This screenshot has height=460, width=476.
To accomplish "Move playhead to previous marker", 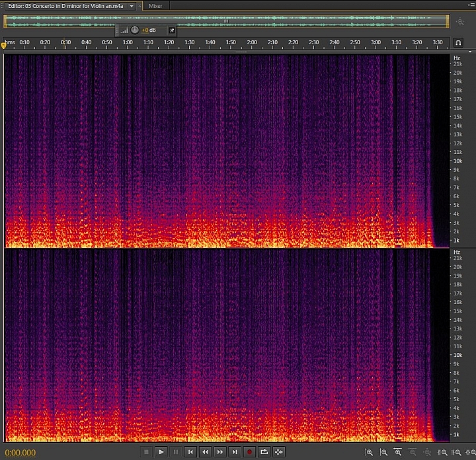I will click(190, 452).
